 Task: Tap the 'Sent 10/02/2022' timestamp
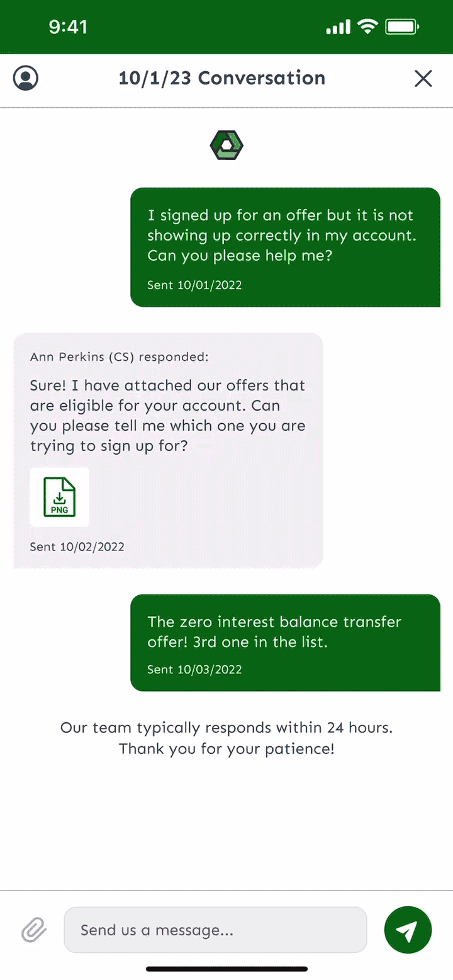tap(77, 547)
